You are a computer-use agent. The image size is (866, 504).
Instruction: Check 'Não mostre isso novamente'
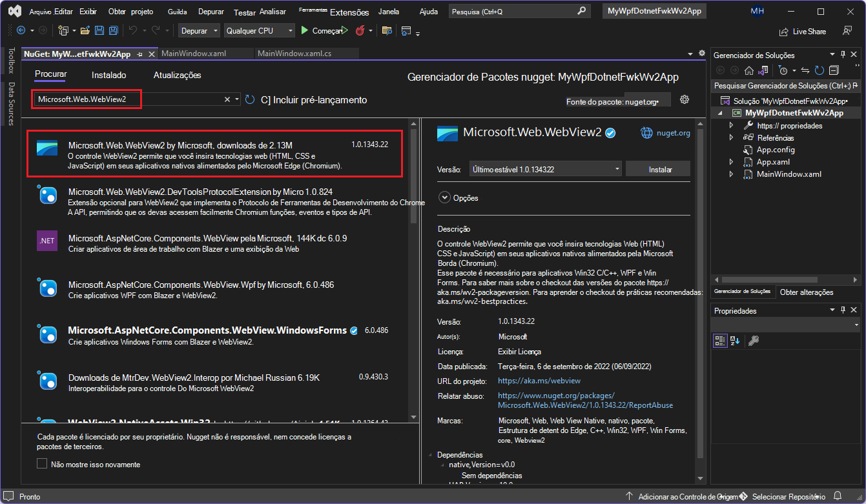pyautogui.click(x=42, y=464)
